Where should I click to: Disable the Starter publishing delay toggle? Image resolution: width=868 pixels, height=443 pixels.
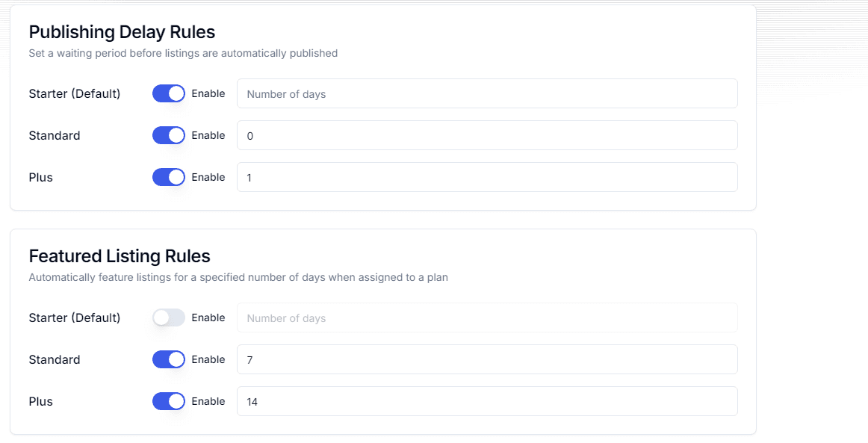168,93
